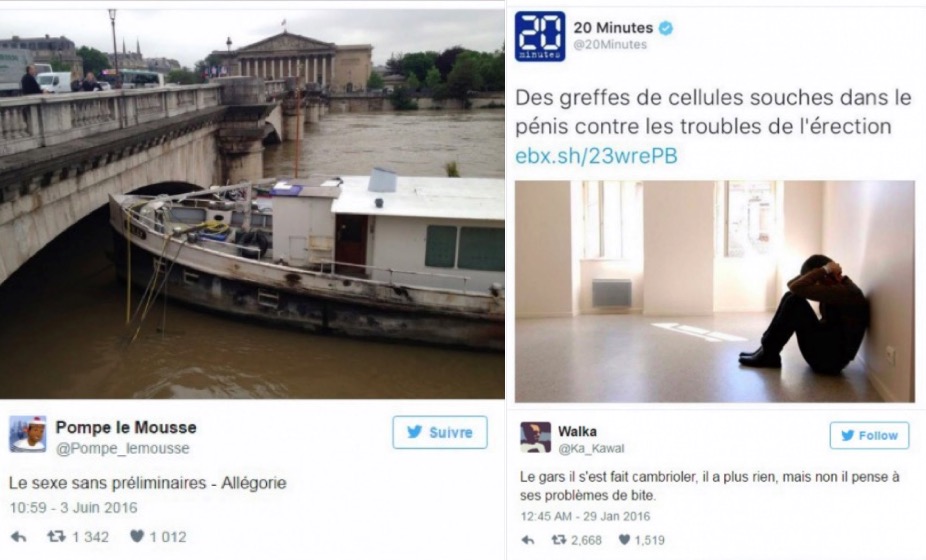Like the tweet with 1 012 hearts

137,536
